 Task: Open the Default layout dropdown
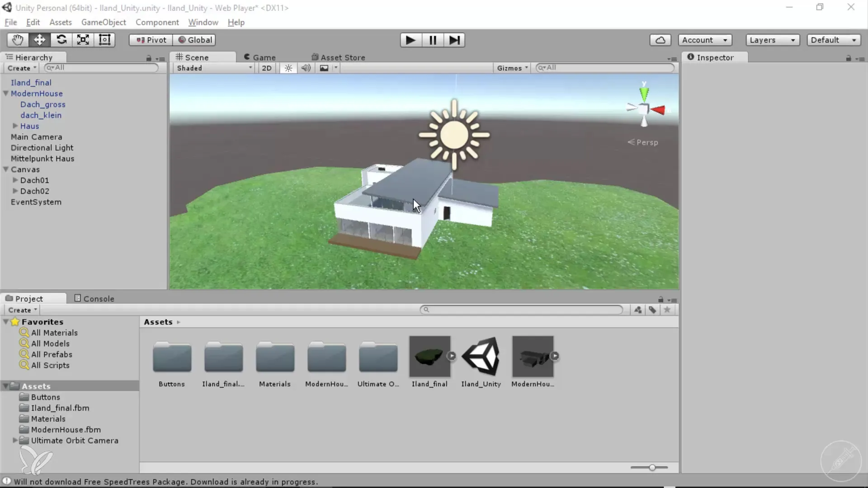click(834, 40)
